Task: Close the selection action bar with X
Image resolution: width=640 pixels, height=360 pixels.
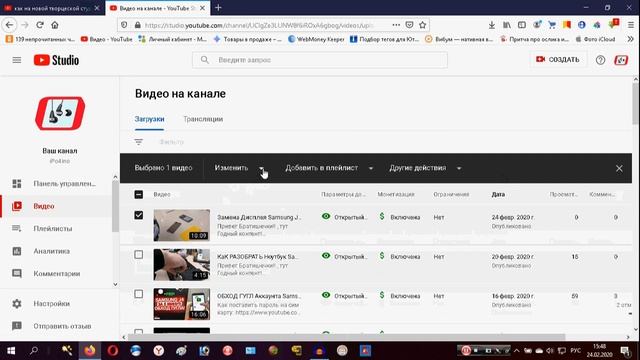Action: (619, 168)
